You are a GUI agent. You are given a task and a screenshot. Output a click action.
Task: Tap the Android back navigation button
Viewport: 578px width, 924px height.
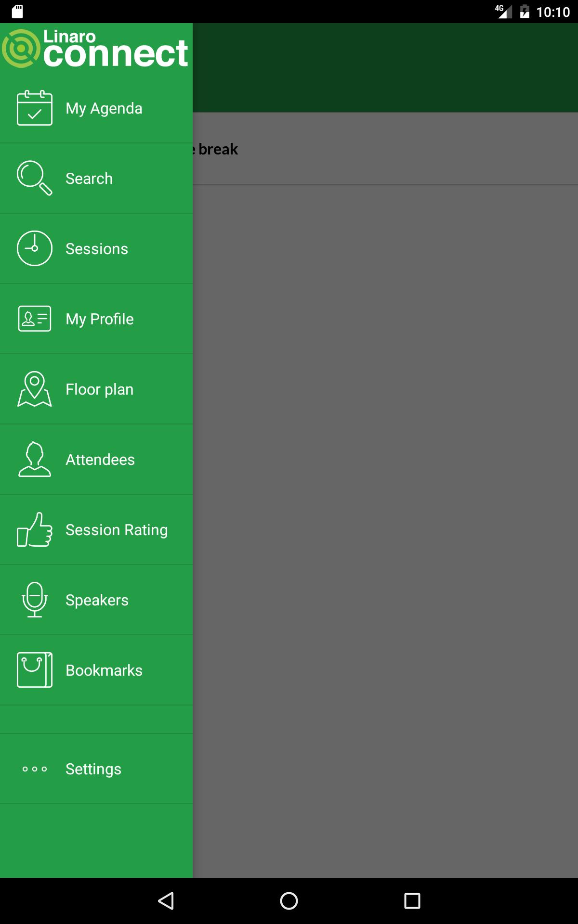pyautogui.click(x=166, y=901)
